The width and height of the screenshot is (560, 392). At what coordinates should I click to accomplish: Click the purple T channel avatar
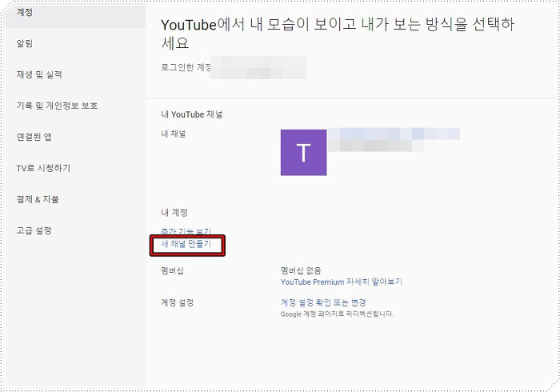tap(303, 153)
